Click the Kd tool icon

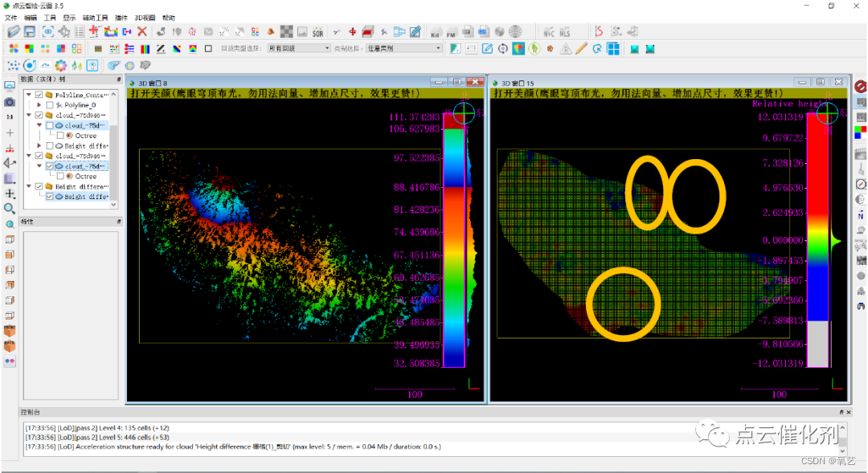click(x=436, y=32)
